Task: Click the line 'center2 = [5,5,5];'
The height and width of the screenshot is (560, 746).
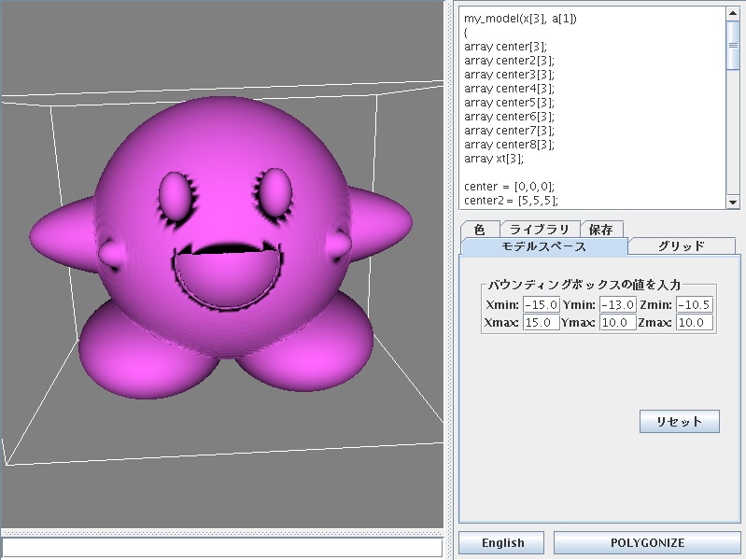Action: point(511,201)
